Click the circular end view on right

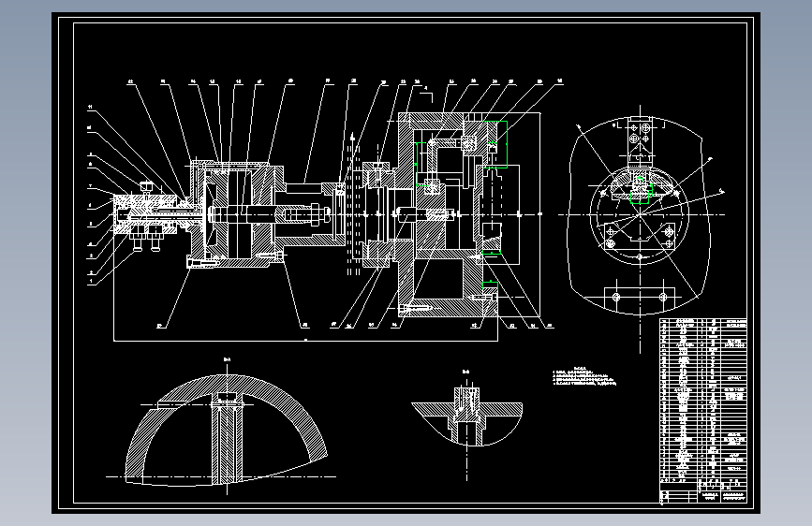click(x=640, y=215)
